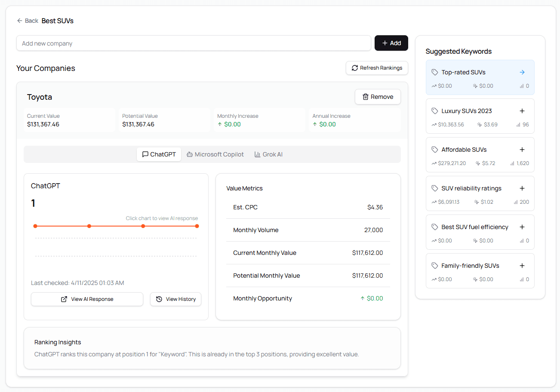Click the tag icon beside Affordable SUVs
The height and width of the screenshot is (392, 560).
tap(435, 150)
